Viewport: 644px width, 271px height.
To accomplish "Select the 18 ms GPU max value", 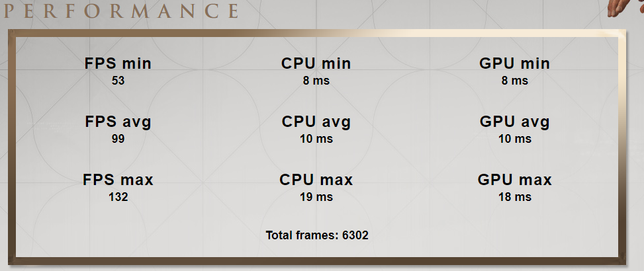I will (514, 197).
